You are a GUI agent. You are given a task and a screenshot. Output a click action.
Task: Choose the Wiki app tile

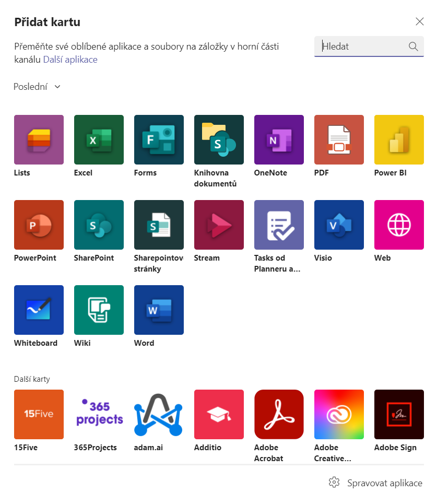(x=99, y=310)
